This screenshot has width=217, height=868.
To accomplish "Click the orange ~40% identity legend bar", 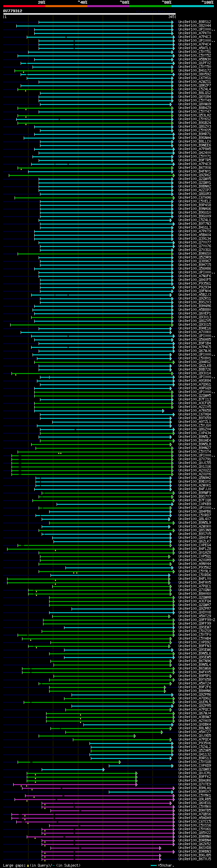I will (66, 6).
